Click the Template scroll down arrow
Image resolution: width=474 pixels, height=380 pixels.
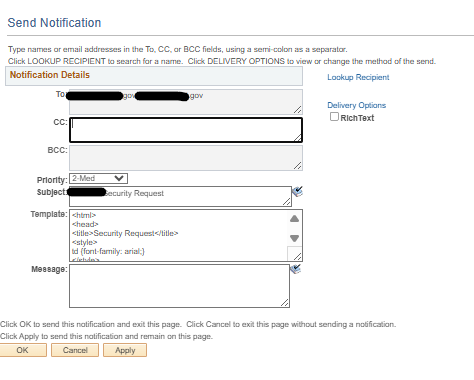pos(294,238)
